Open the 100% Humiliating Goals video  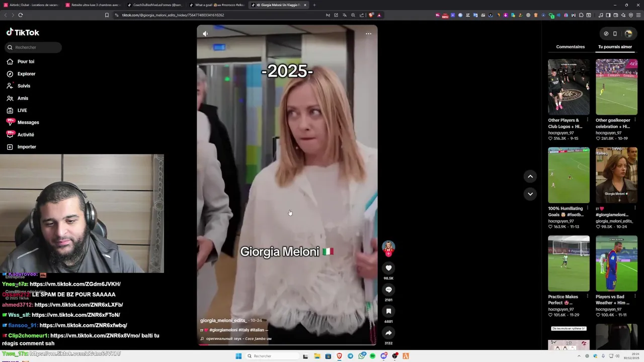point(569,175)
